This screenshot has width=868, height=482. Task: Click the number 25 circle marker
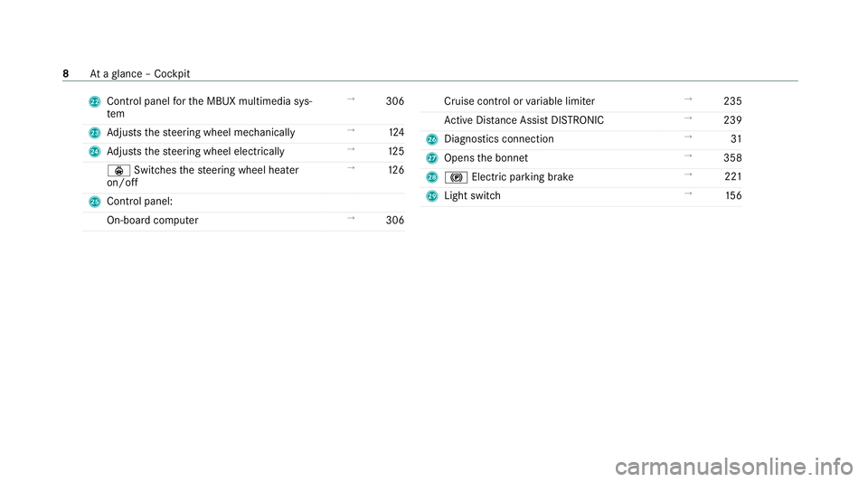[x=95, y=202]
